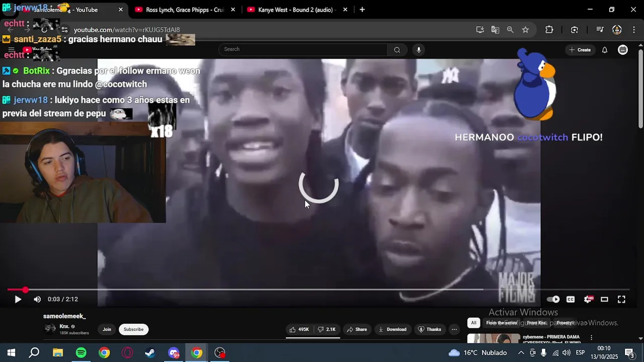Click the youtube.com address bar URL

[x=127, y=30]
